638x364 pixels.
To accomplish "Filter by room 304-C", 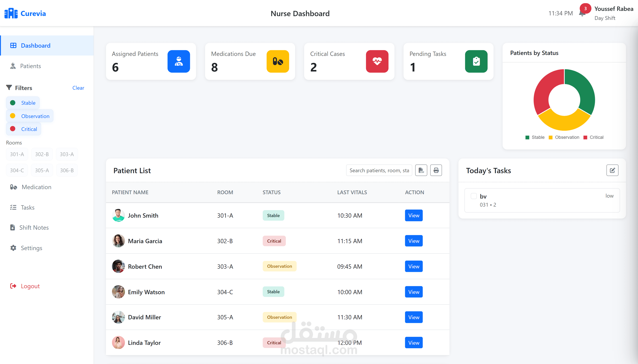I will coord(17,170).
